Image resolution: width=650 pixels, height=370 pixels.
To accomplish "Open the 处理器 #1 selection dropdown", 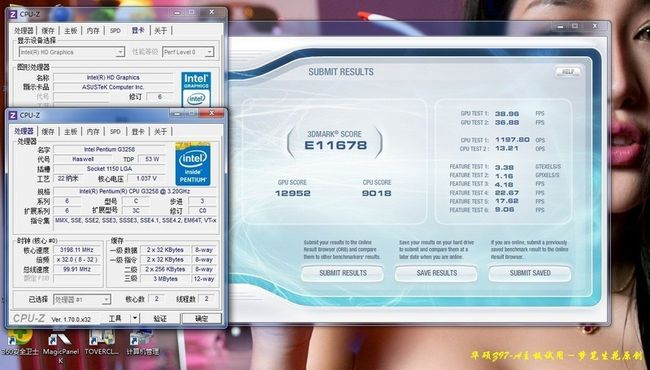I will pos(107,299).
